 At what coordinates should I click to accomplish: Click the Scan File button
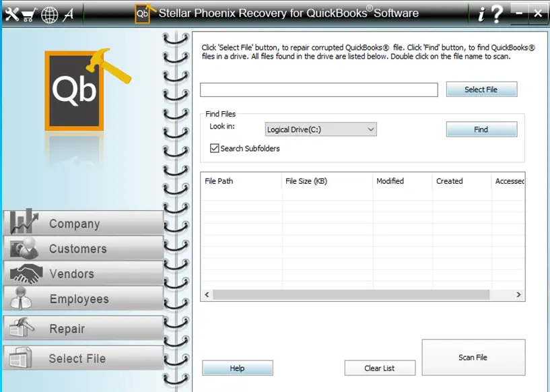pyautogui.click(x=473, y=357)
